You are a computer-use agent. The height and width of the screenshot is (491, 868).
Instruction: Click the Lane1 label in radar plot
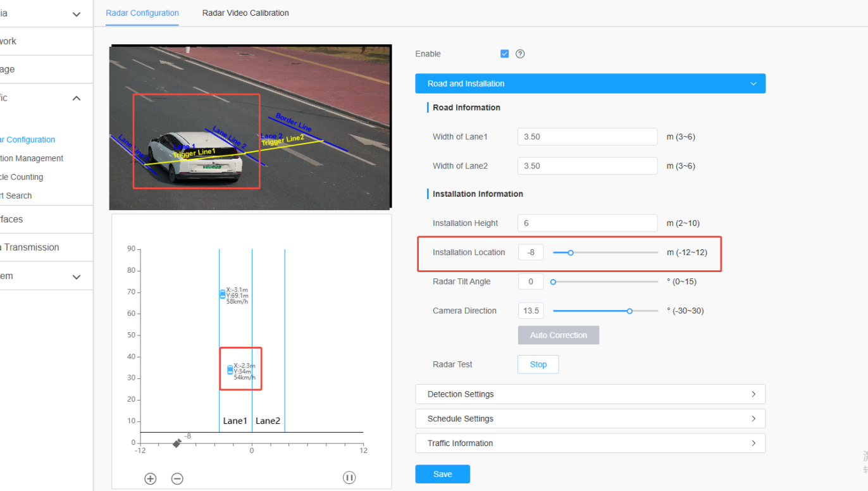[x=235, y=421]
